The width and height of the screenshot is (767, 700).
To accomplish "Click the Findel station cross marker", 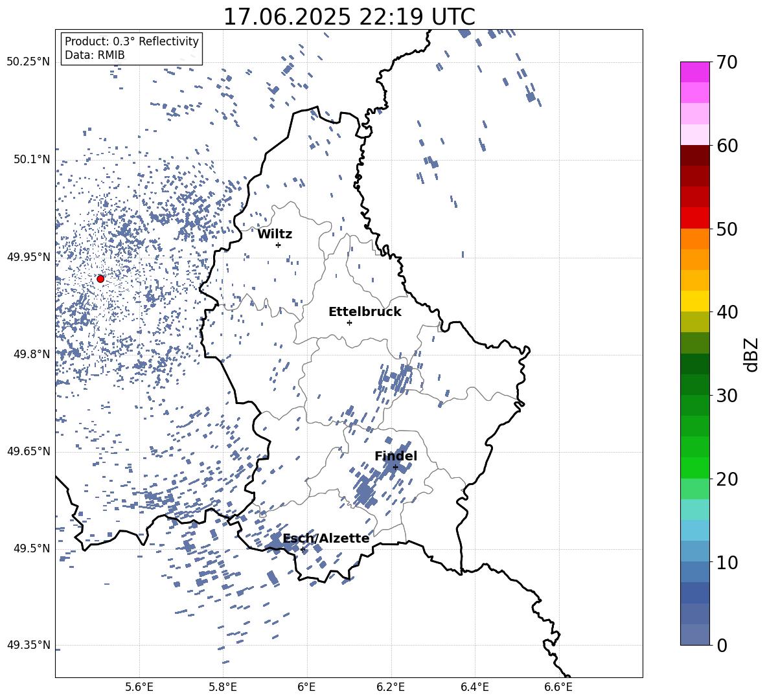I will point(395,468).
